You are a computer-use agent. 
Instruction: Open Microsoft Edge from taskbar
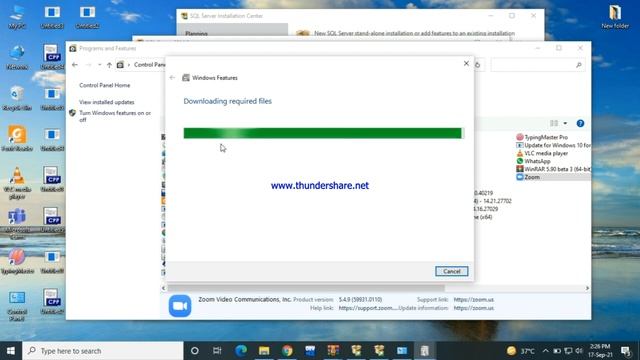point(241,351)
